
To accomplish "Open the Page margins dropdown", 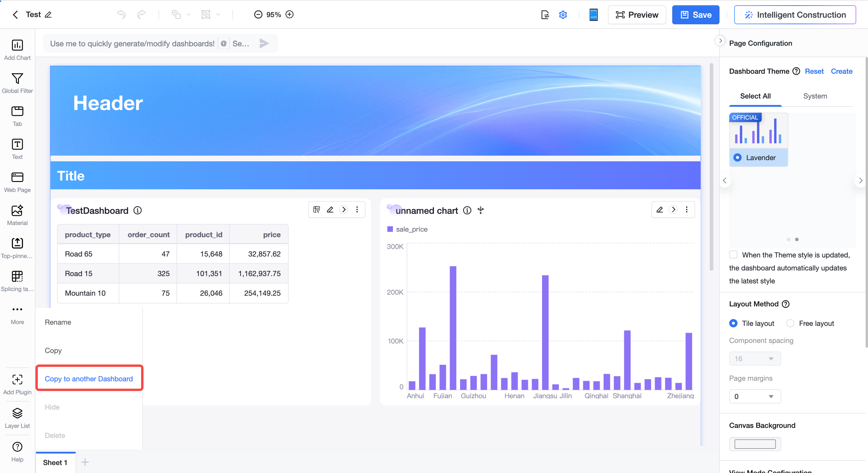I will tap(755, 396).
